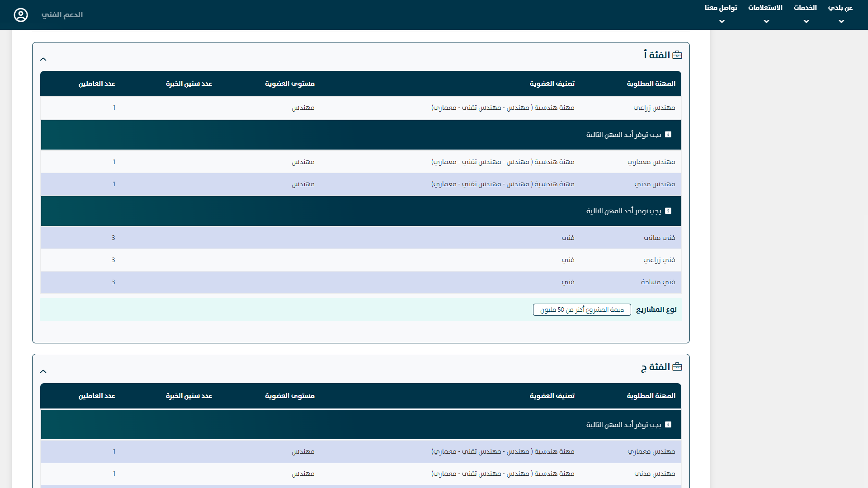Click المهنة المطلوبة header in الفئة أ
Image resolution: width=868 pixels, height=488 pixels.
[651, 84]
